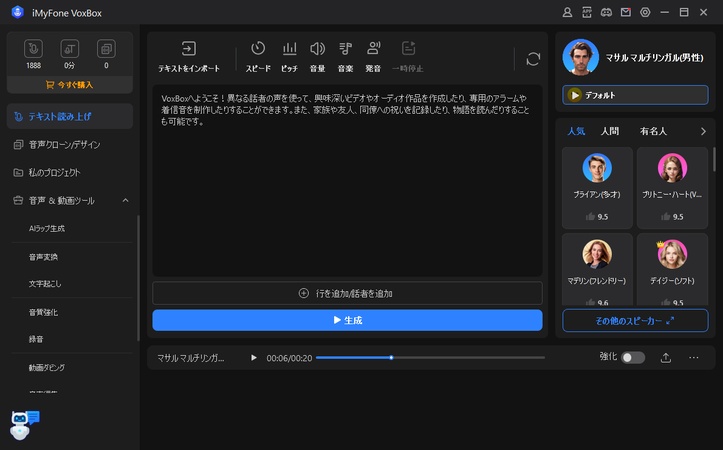Click the VoxBox logo icon
Image resolution: width=723 pixels, height=450 pixels.
click(x=18, y=12)
